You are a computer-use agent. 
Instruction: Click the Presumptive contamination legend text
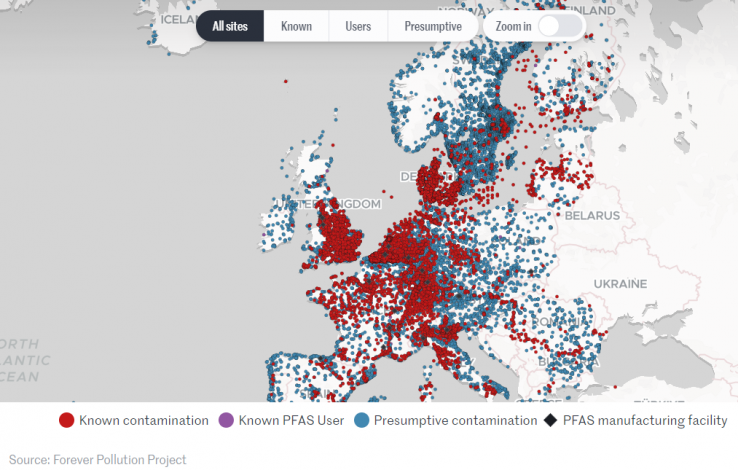[455, 421]
